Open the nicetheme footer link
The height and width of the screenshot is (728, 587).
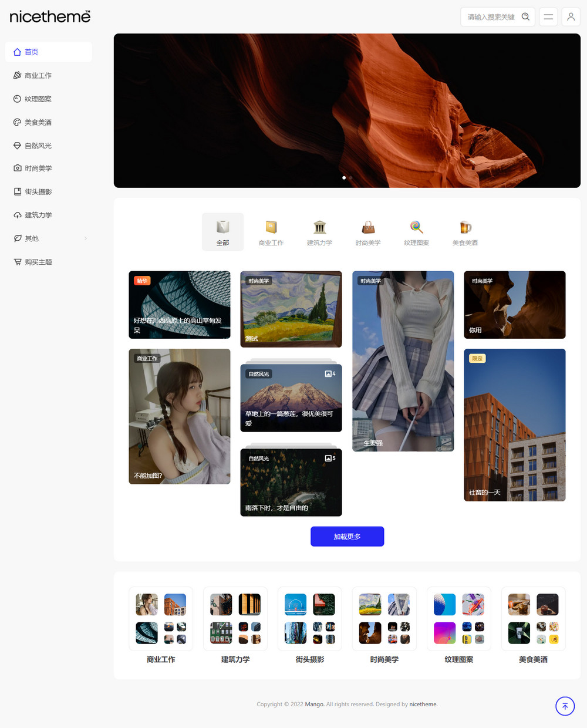(423, 705)
